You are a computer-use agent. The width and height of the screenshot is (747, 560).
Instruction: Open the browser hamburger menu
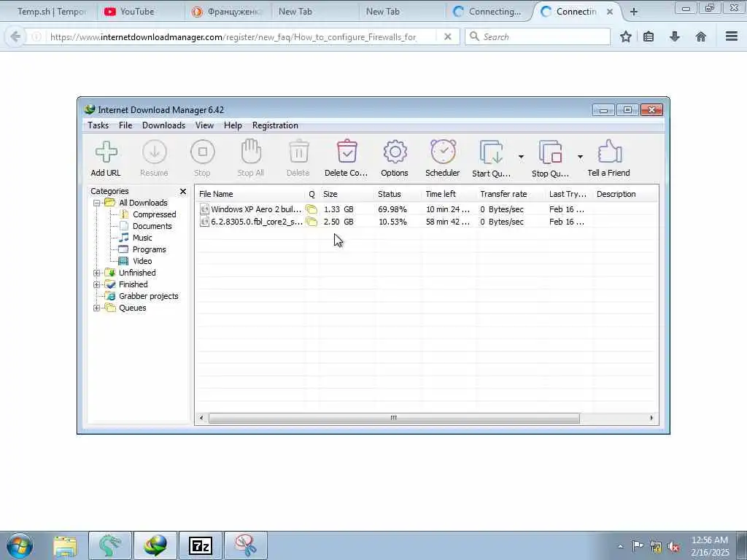(x=732, y=36)
